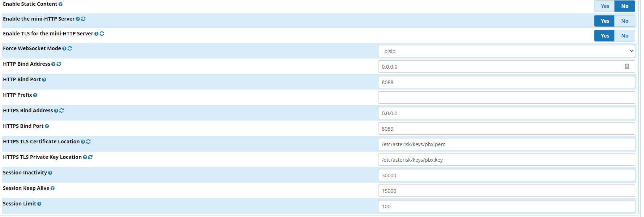Focus Session Keep Alive field showing 15000
The height and width of the screenshot is (217, 644).
point(507,191)
